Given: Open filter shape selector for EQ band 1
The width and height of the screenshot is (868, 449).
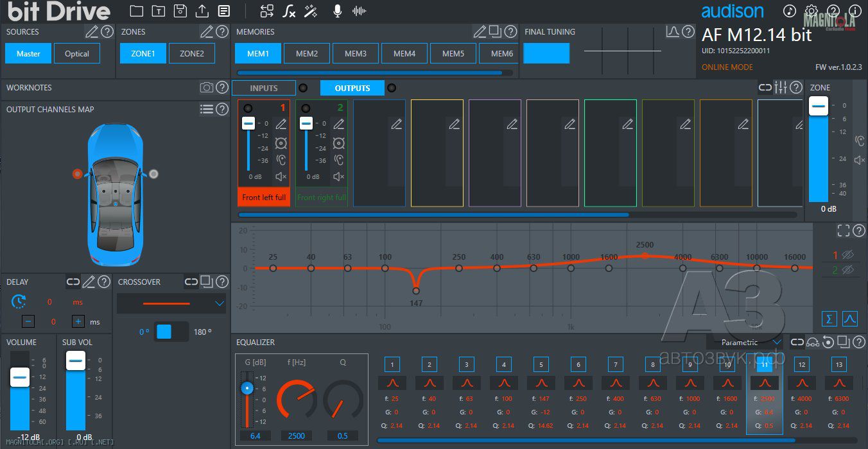Looking at the screenshot, I should pyautogui.click(x=392, y=383).
